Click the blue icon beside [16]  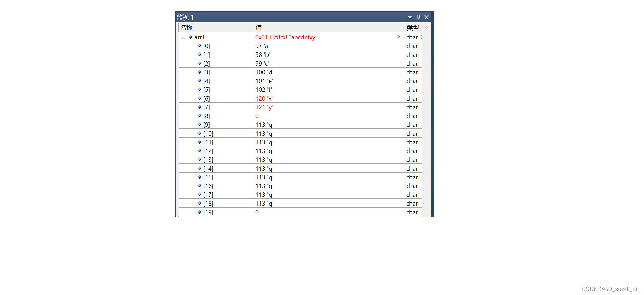tap(200, 186)
